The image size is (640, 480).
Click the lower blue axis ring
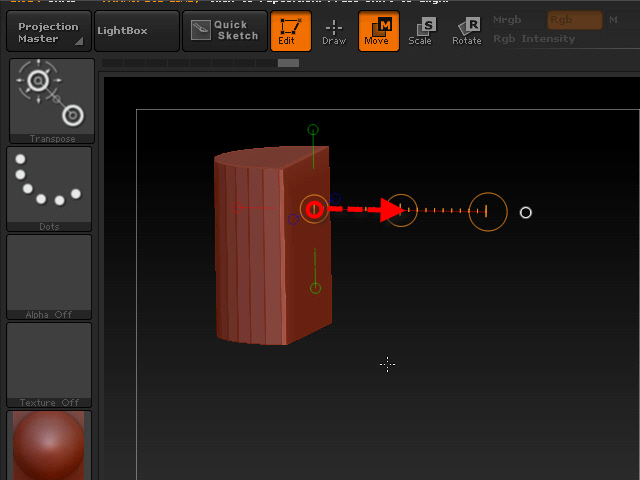[x=293, y=219]
